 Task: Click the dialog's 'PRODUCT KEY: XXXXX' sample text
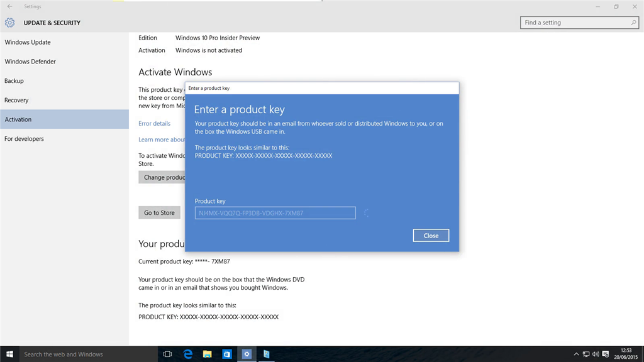coord(264,156)
